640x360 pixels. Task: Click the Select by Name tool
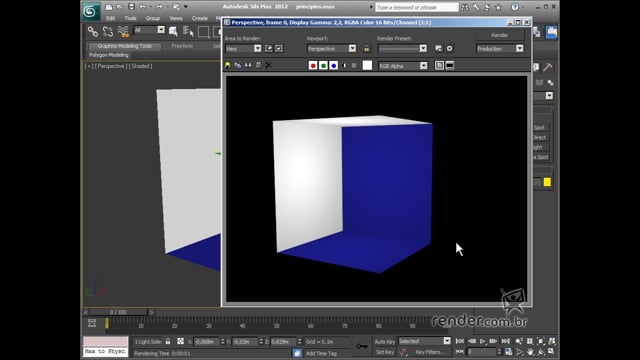coord(188,31)
